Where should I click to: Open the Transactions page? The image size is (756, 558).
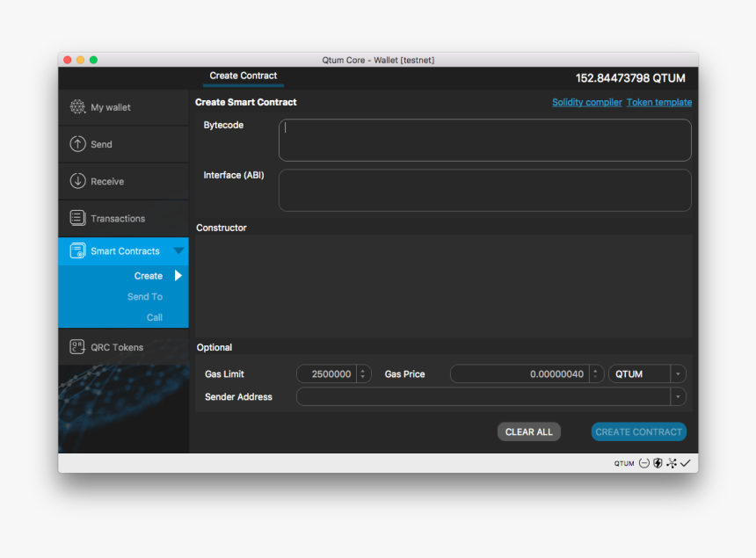[x=123, y=219]
